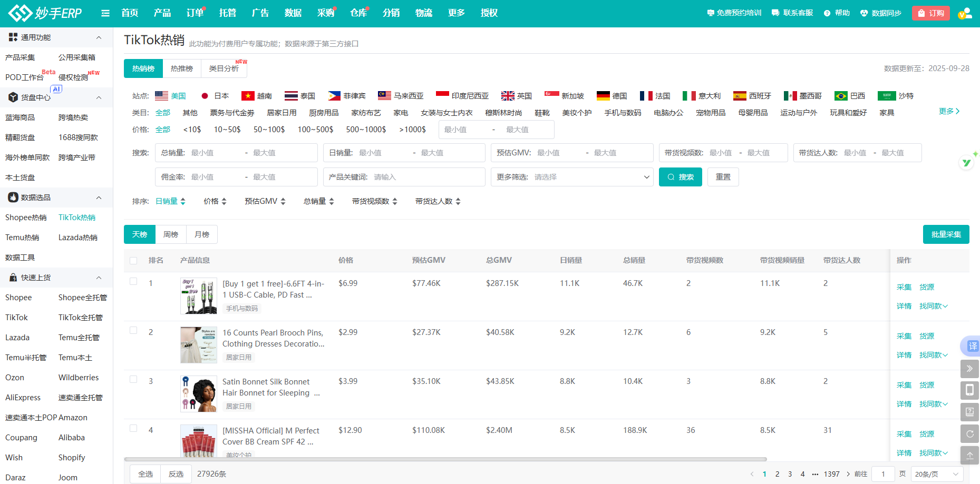Open the floating translate 译 icon

pyautogui.click(x=971, y=346)
